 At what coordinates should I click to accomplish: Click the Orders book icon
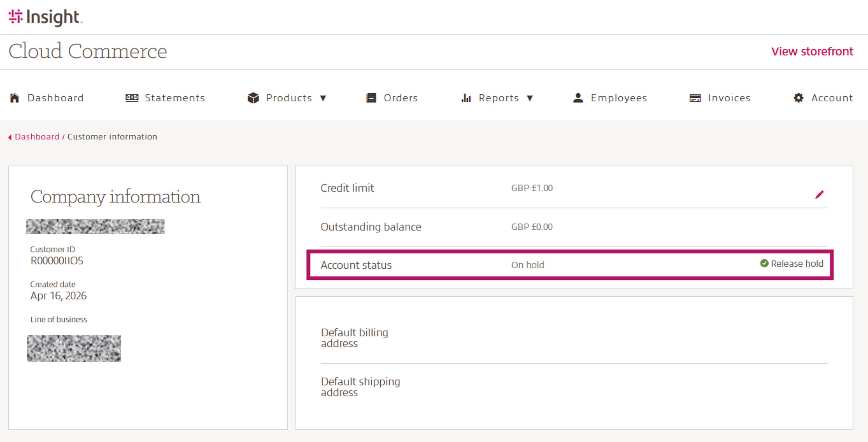pyautogui.click(x=371, y=98)
